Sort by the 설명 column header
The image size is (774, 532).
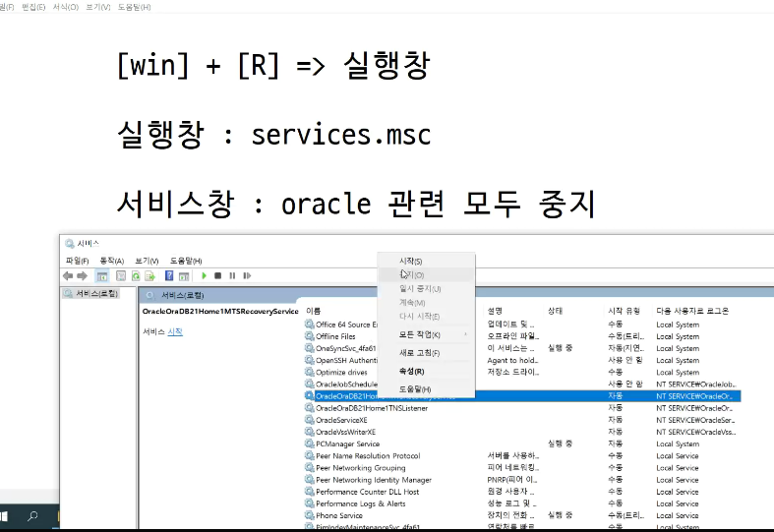click(x=495, y=311)
